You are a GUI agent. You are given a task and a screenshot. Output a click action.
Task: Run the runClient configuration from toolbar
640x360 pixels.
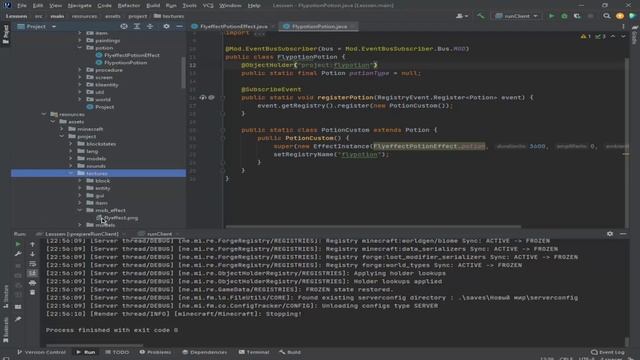[x=551, y=16]
